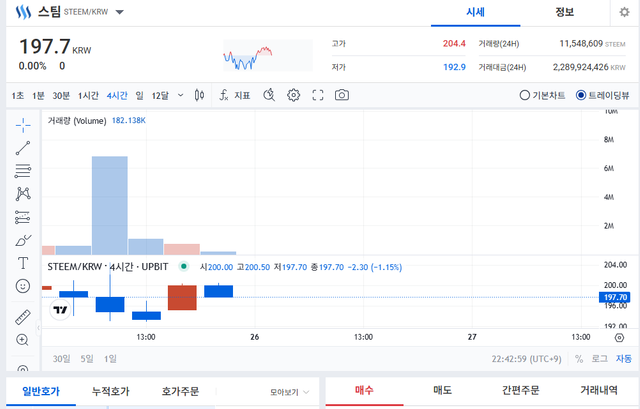This screenshot has width=640, height=409.
Task: Select the horizontal lines Fibonacci tool
Action: coord(23,171)
